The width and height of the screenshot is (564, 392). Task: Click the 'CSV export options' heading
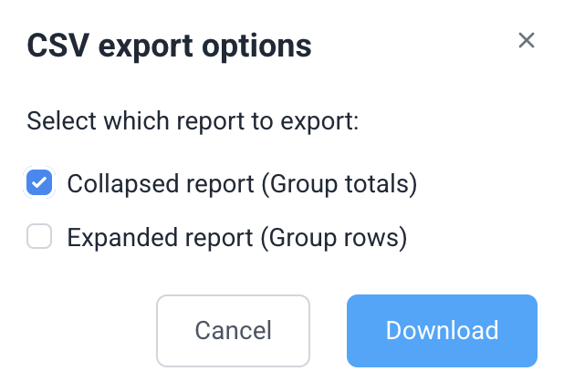click(170, 45)
